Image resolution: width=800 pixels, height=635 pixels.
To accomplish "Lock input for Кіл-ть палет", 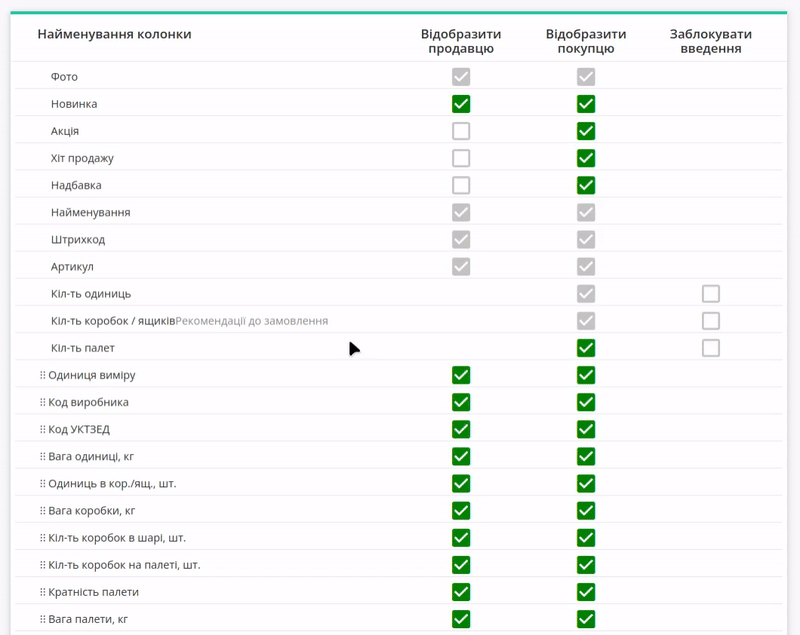I will click(711, 348).
